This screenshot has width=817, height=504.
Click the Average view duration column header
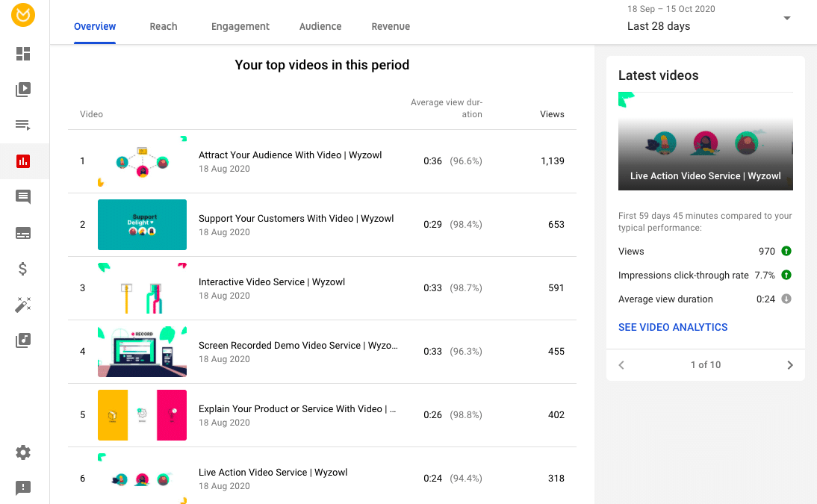coord(447,108)
